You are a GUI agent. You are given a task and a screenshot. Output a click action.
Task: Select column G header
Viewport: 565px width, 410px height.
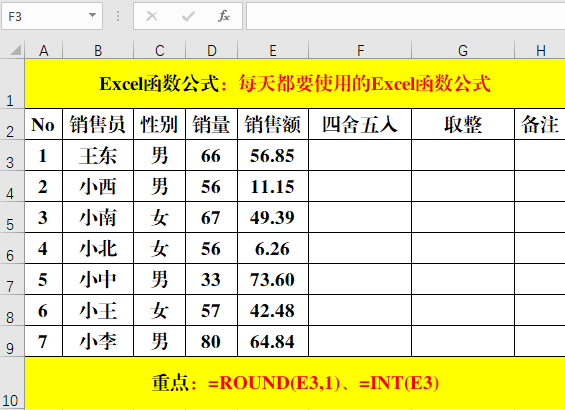(463, 50)
